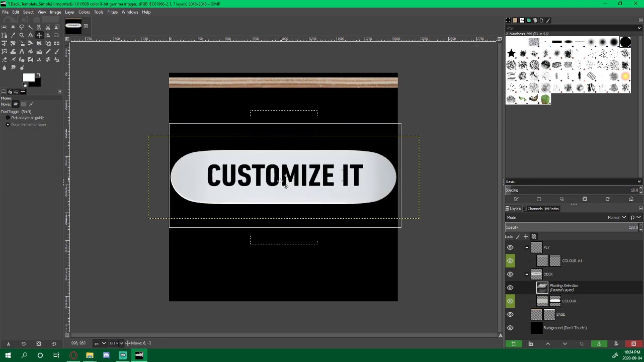This screenshot has height=362, width=644.
Task: Hide the BASE layer
Action: click(x=510, y=314)
